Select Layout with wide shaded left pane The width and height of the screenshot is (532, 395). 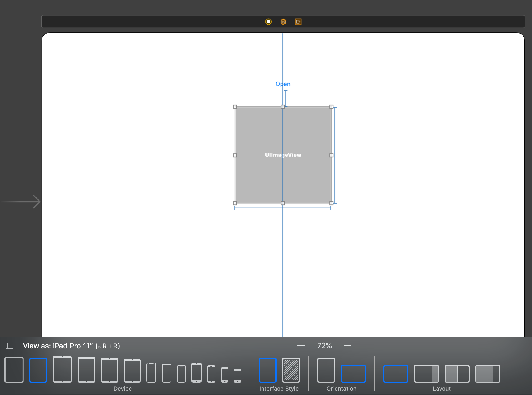(488, 373)
